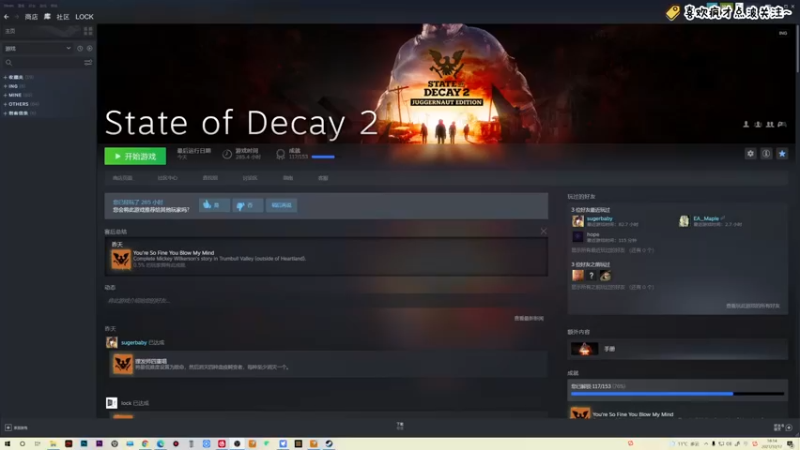Click the small achievements progress bar near play button
800x450 pixels.
point(323,157)
